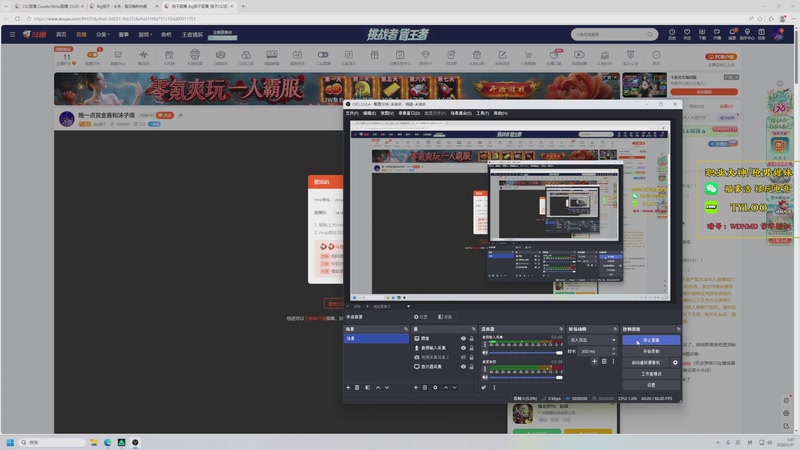The height and width of the screenshot is (450, 800).
Task: Go to the 首页 tab in Douyu navigation
Action: pyautogui.click(x=61, y=35)
